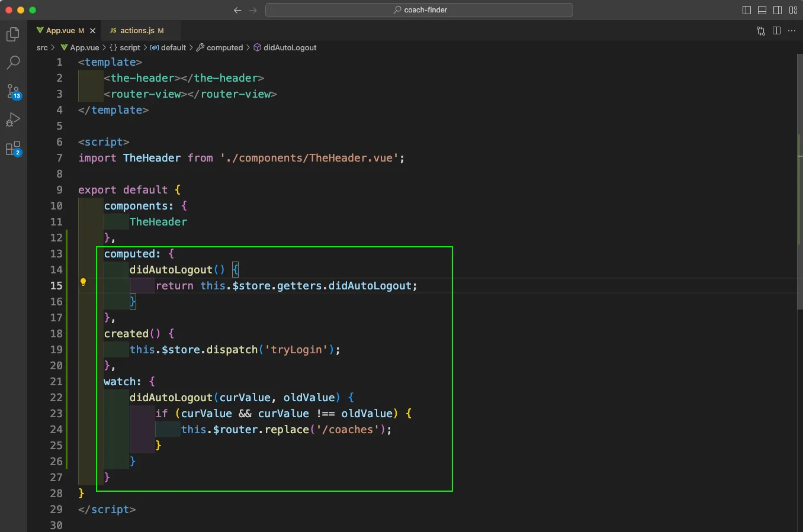Click 'components:' on line 10

(x=139, y=206)
